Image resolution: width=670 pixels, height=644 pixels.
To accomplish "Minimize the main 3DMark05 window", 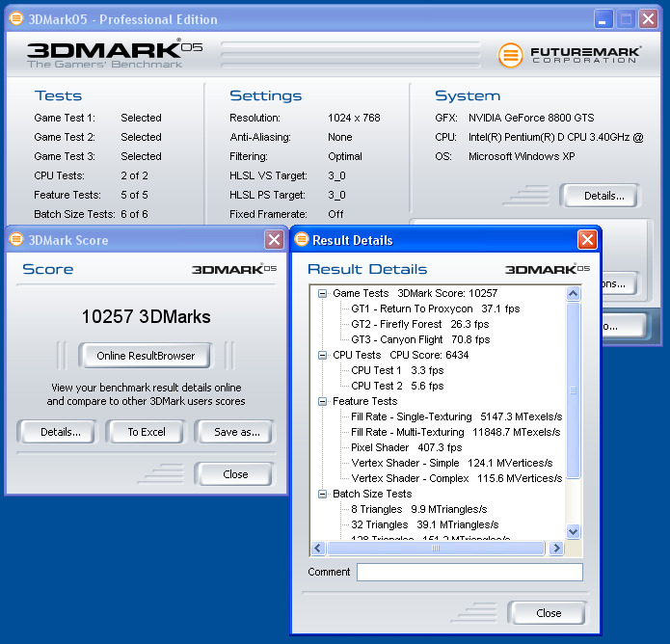I will click(603, 19).
